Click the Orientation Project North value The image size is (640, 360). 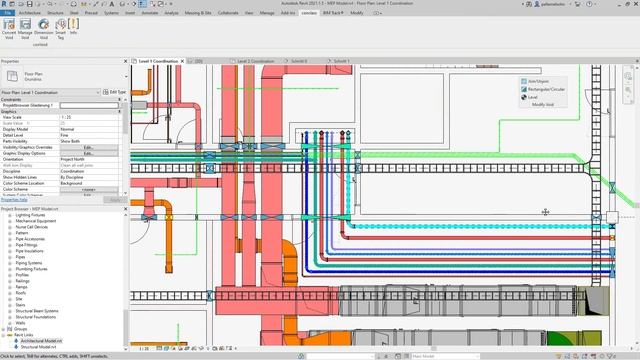click(89, 160)
